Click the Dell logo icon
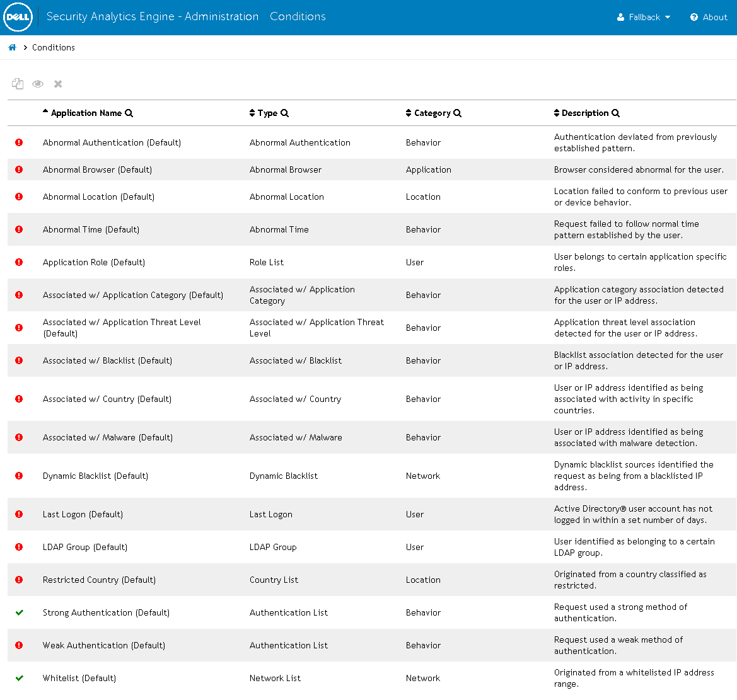The height and width of the screenshot is (700, 737). pyautogui.click(x=18, y=18)
